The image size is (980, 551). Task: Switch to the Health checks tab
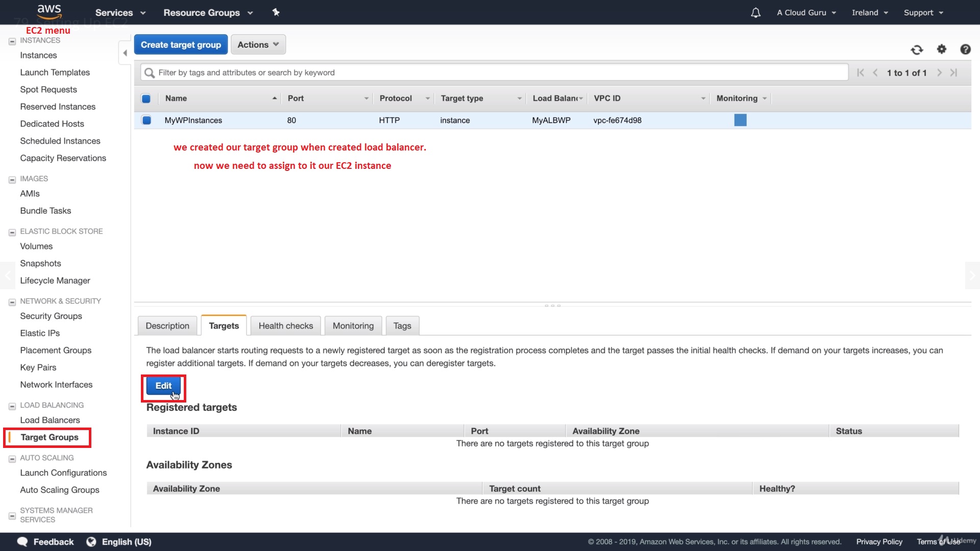[285, 325]
